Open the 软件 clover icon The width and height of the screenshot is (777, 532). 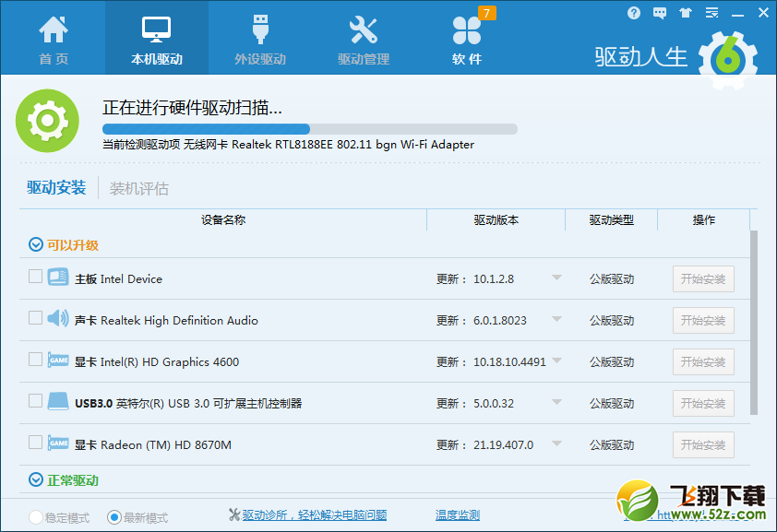click(466, 30)
